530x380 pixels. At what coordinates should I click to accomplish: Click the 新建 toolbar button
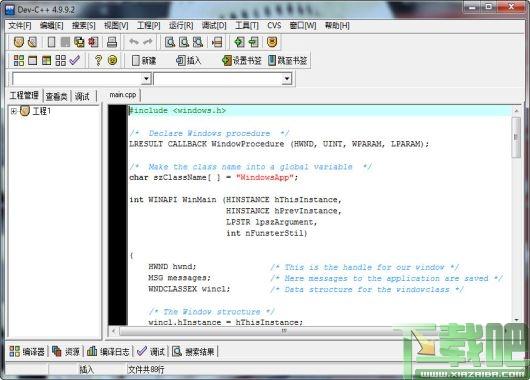pos(144,61)
